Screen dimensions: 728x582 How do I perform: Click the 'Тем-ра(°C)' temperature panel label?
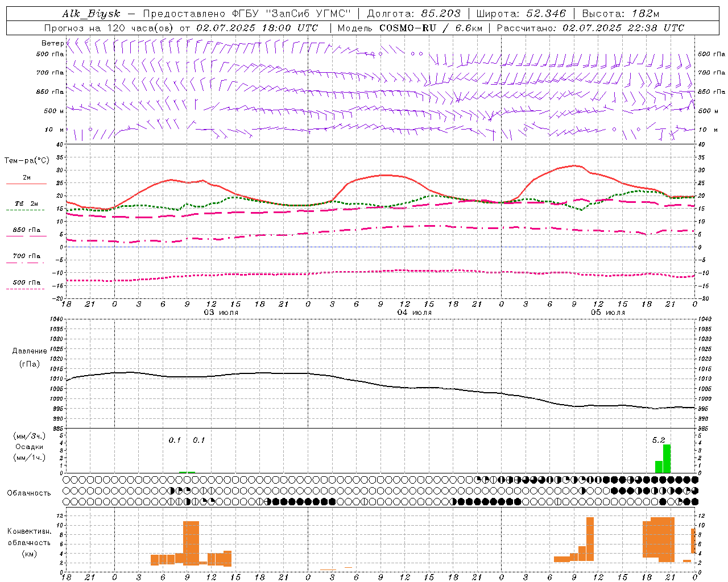[27, 161]
